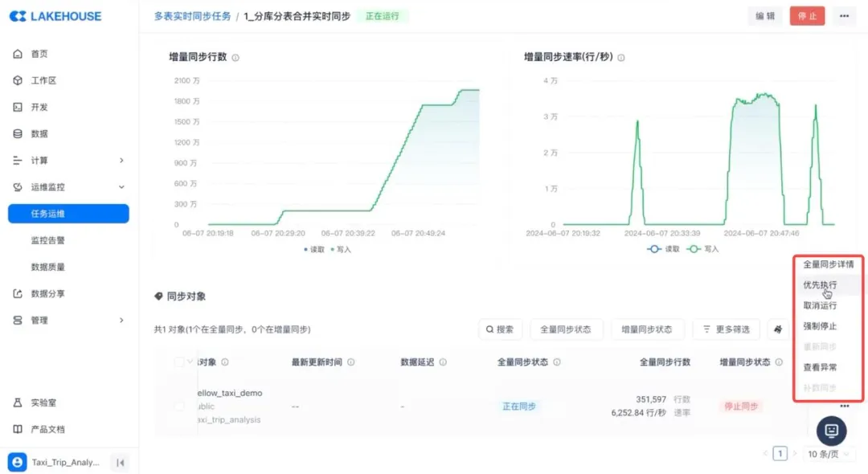The image size is (868, 474).
Task: Open the 多表实时同步任务 breadcrumb link
Action: point(192,16)
